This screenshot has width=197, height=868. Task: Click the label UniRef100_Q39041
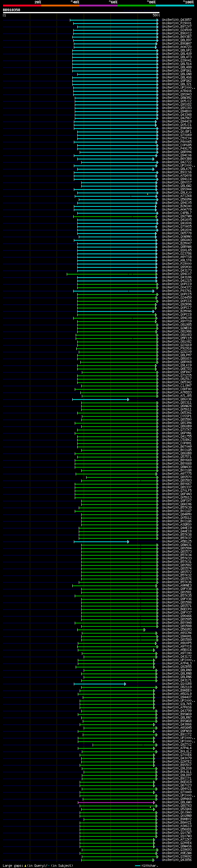coord(176,60)
